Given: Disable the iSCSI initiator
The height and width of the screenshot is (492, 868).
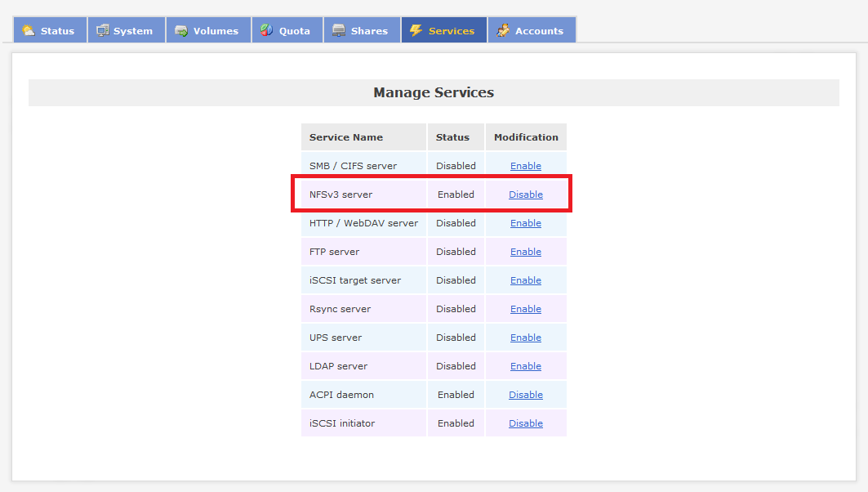Looking at the screenshot, I should click(526, 423).
